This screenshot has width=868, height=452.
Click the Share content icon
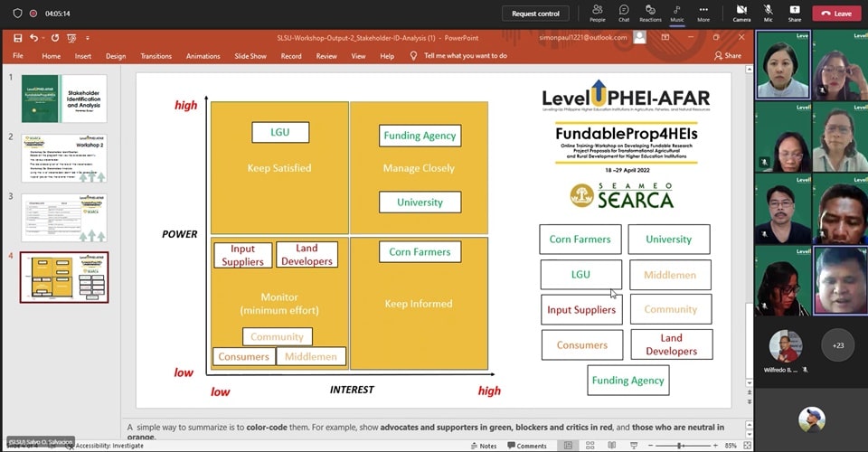coord(794,13)
